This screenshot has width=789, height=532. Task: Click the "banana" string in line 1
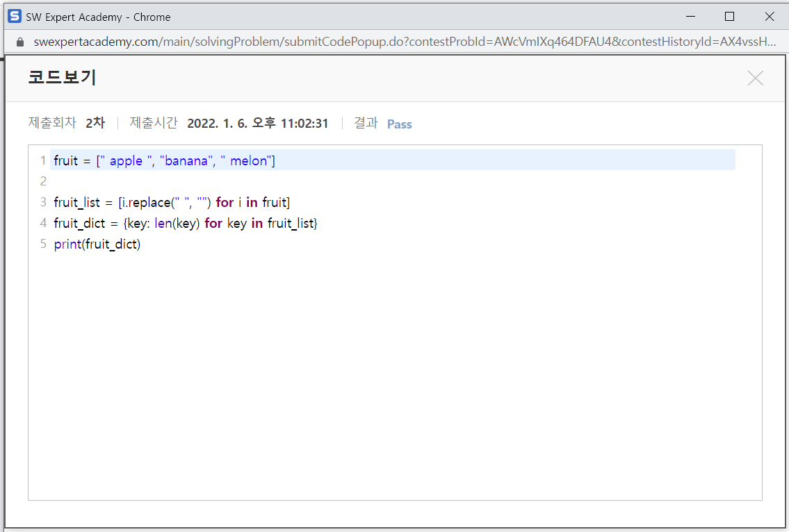tap(186, 161)
